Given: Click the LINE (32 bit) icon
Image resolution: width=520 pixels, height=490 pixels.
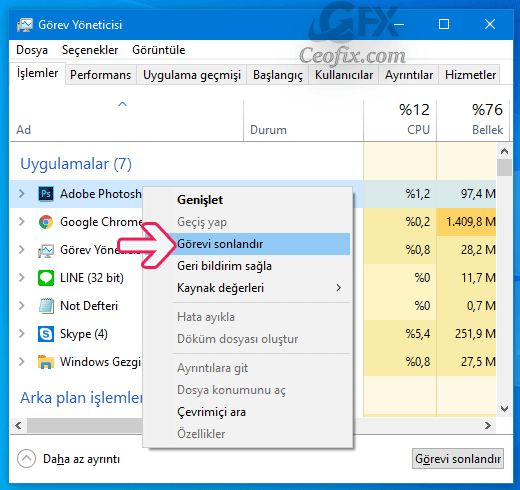Looking at the screenshot, I should point(46,278).
